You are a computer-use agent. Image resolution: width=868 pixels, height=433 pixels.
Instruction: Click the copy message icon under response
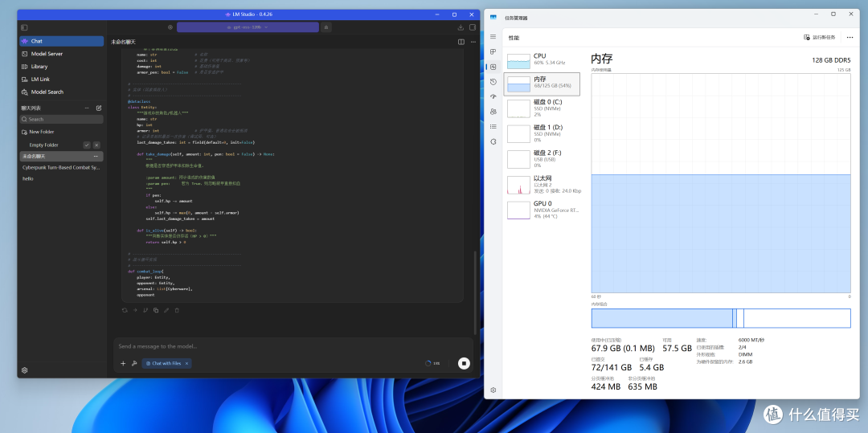pos(156,310)
